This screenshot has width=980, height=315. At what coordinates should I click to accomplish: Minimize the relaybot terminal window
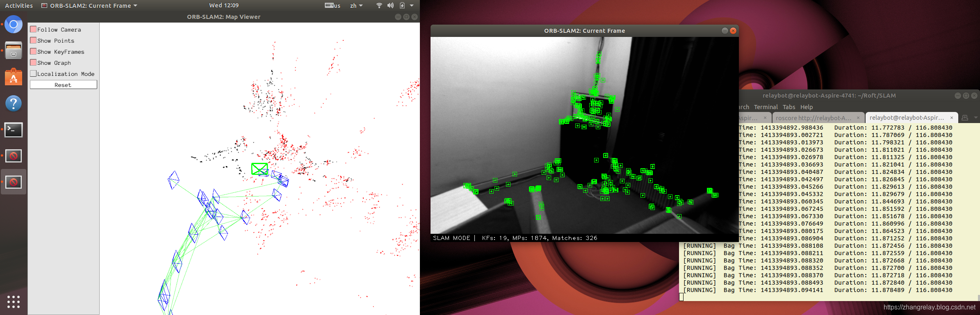coord(958,96)
